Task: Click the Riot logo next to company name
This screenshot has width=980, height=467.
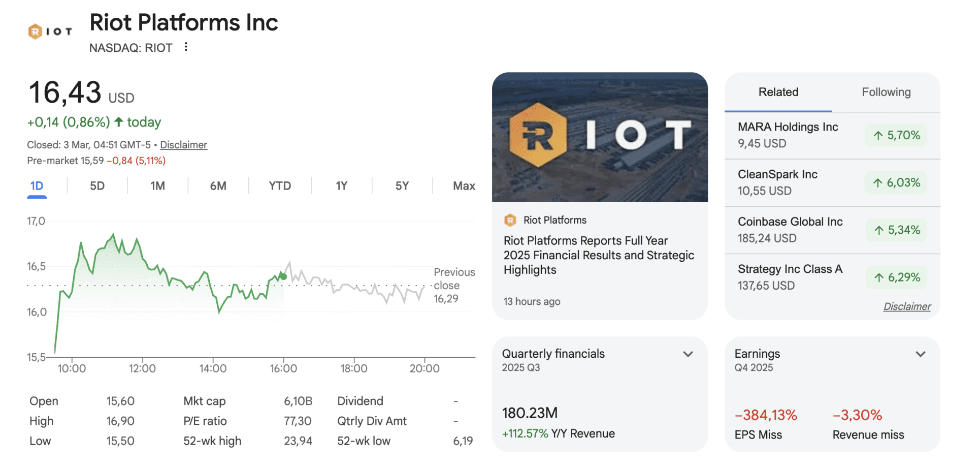Action: 50,32
